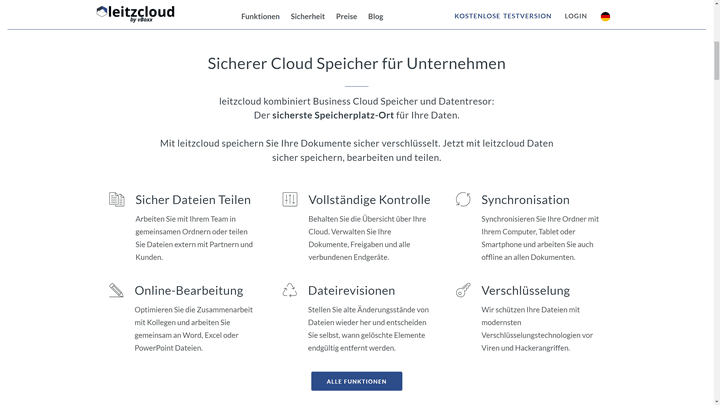
Task: Click the Login link
Action: 576,16
